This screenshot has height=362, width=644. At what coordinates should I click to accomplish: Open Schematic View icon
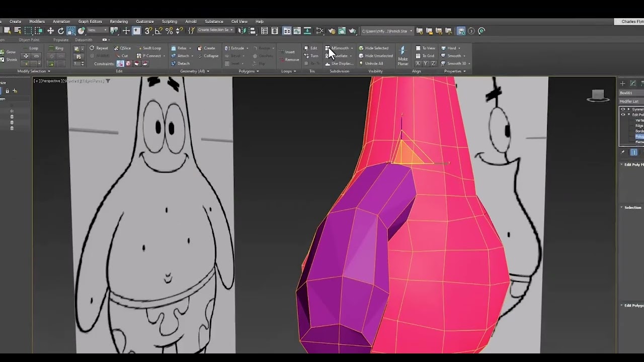[x=307, y=31]
